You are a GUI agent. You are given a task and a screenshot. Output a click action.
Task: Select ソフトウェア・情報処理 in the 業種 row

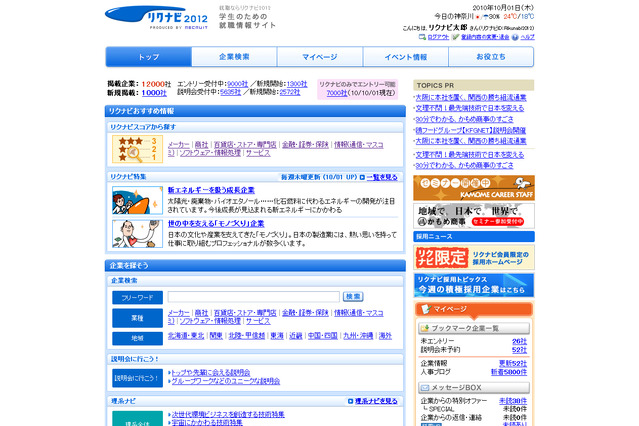210,321
